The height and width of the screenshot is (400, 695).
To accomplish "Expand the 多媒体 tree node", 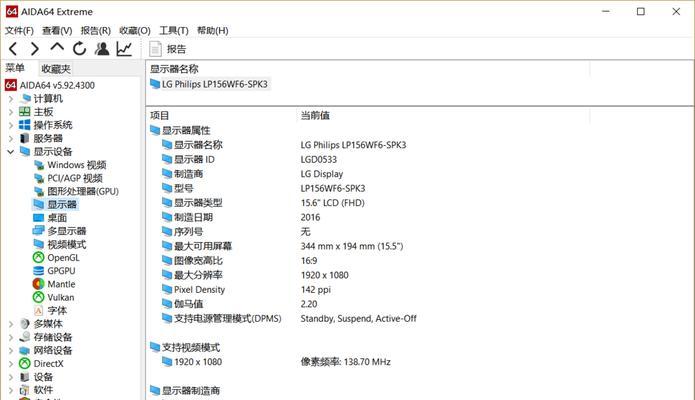I will [11, 324].
